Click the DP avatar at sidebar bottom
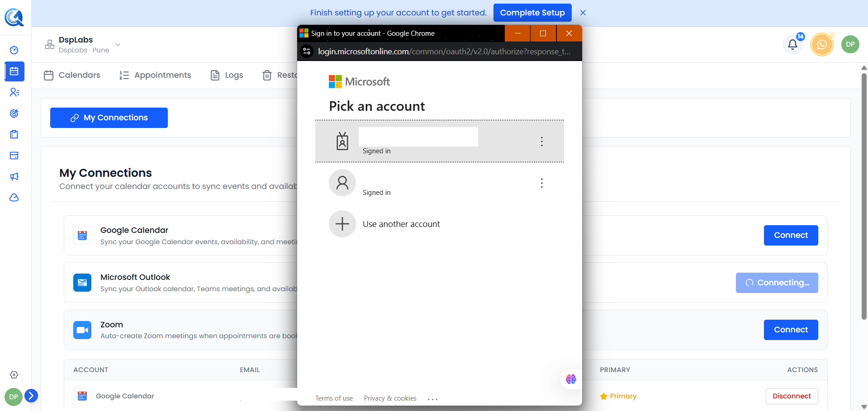This screenshot has width=868, height=411. pyautogui.click(x=14, y=397)
